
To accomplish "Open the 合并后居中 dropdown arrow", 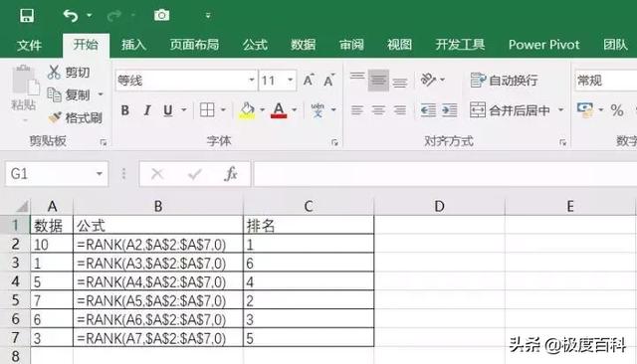I will (x=560, y=110).
